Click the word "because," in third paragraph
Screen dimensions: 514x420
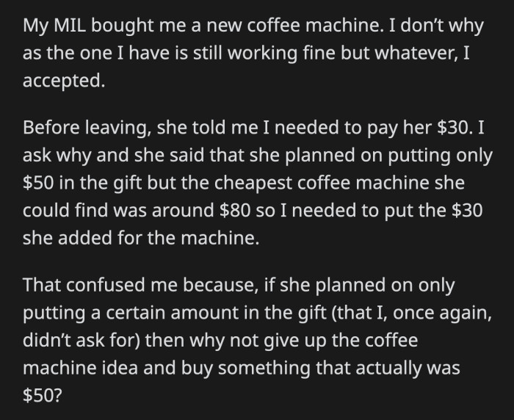220,285
